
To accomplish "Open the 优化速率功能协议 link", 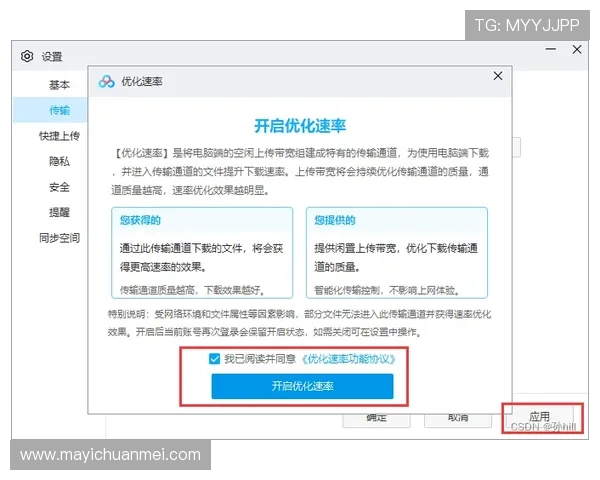I will (x=348, y=359).
